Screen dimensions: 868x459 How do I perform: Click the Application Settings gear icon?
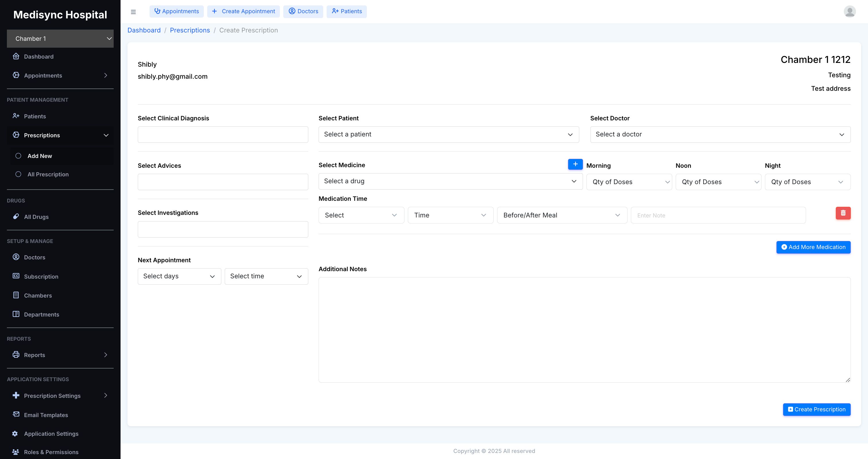pyautogui.click(x=15, y=434)
